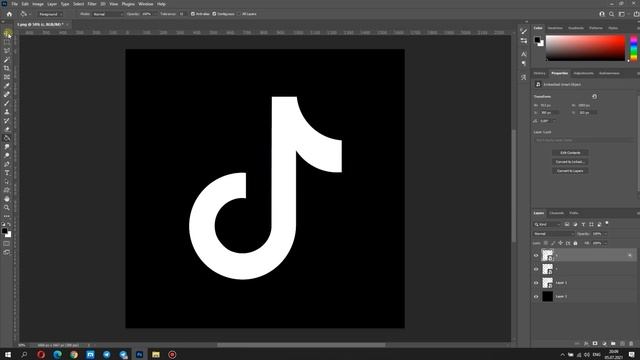Select the Frame tool
The height and width of the screenshot is (360, 640).
[7, 77]
